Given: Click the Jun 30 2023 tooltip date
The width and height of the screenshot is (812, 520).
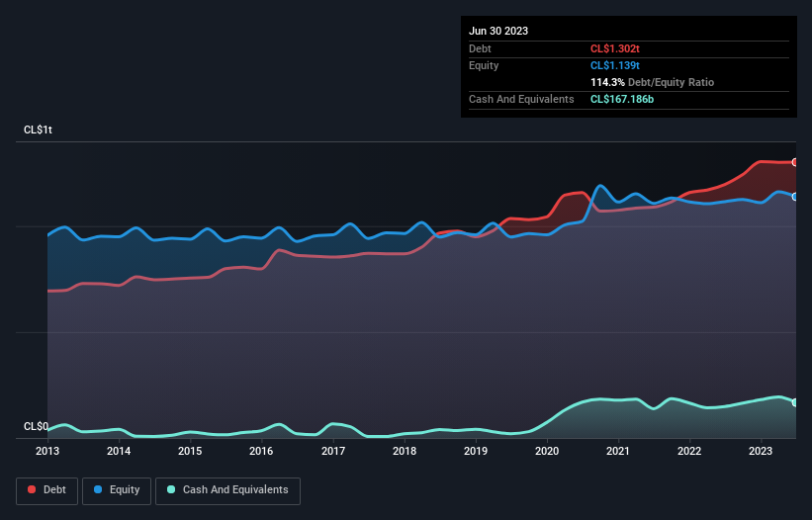Looking at the screenshot, I should 498,31.
